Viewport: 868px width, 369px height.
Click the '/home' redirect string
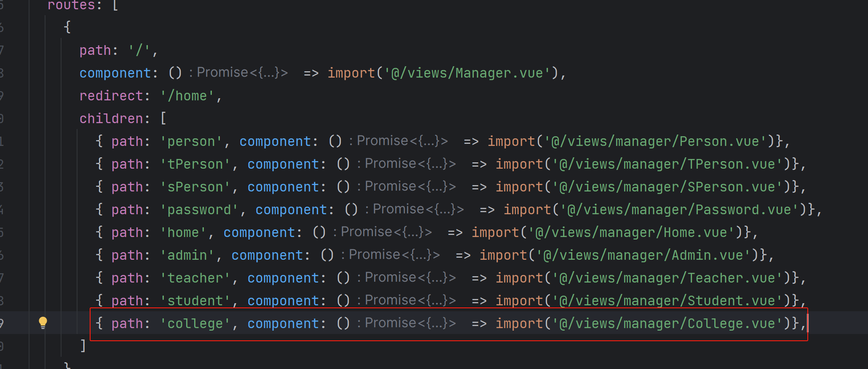[191, 96]
